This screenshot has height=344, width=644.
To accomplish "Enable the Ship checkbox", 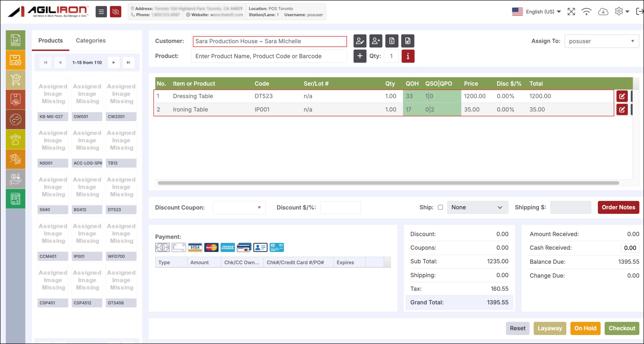I will (440, 207).
